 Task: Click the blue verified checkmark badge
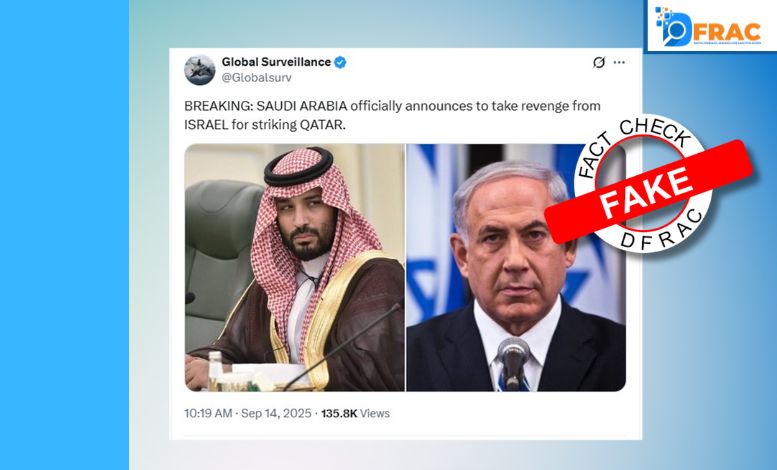click(340, 62)
